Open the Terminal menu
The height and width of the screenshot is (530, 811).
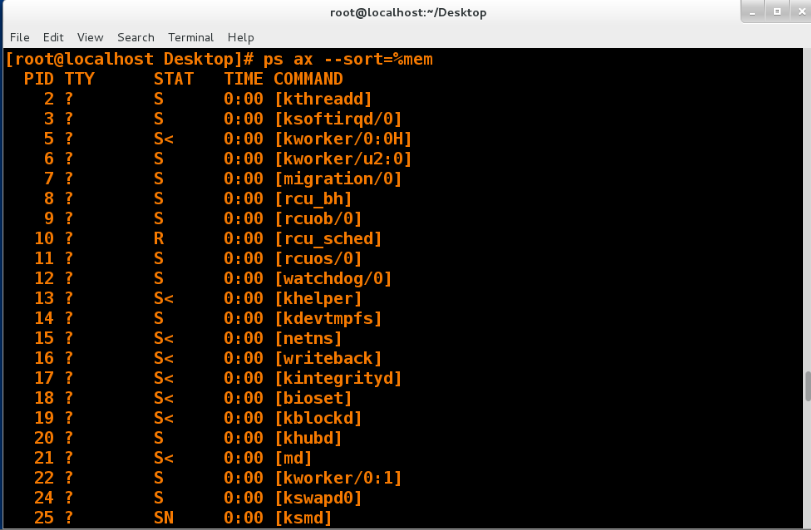190,37
